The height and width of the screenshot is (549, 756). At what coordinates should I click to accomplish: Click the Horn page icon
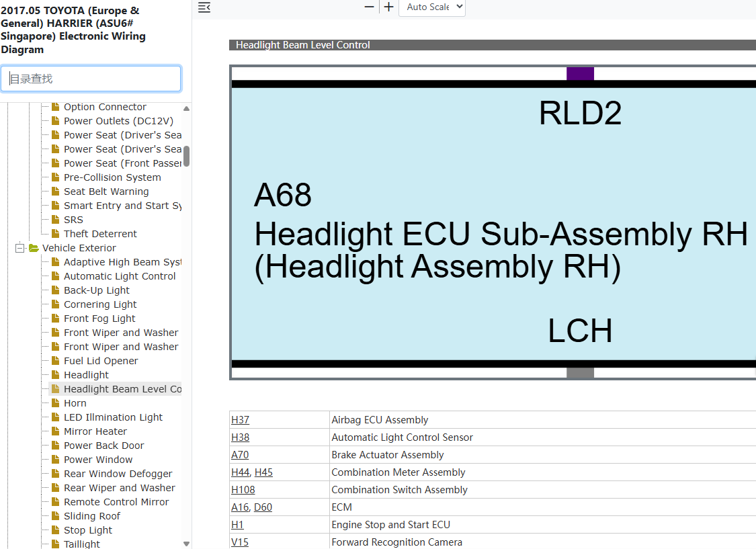tap(56, 403)
